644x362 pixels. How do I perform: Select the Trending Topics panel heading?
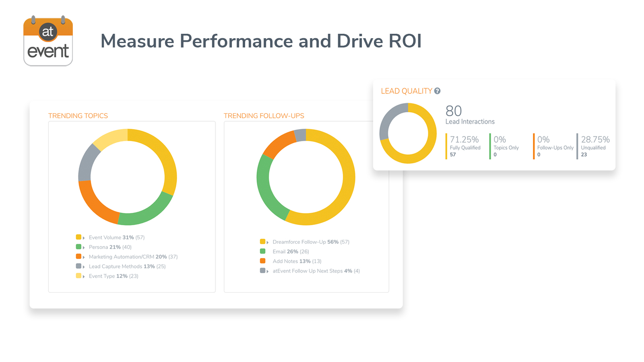[x=78, y=116]
